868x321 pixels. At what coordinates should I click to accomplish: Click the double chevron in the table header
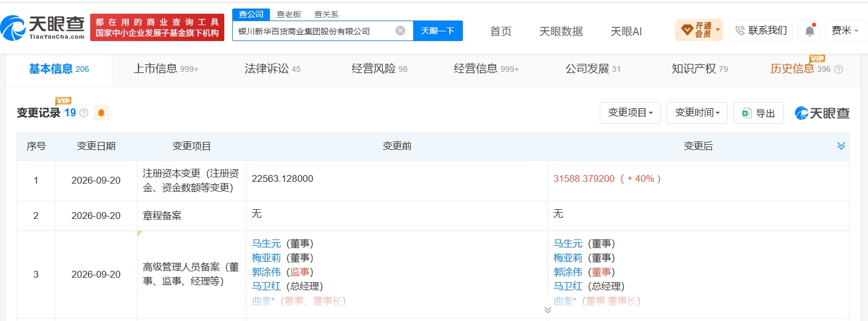pyautogui.click(x=841, y=146)
